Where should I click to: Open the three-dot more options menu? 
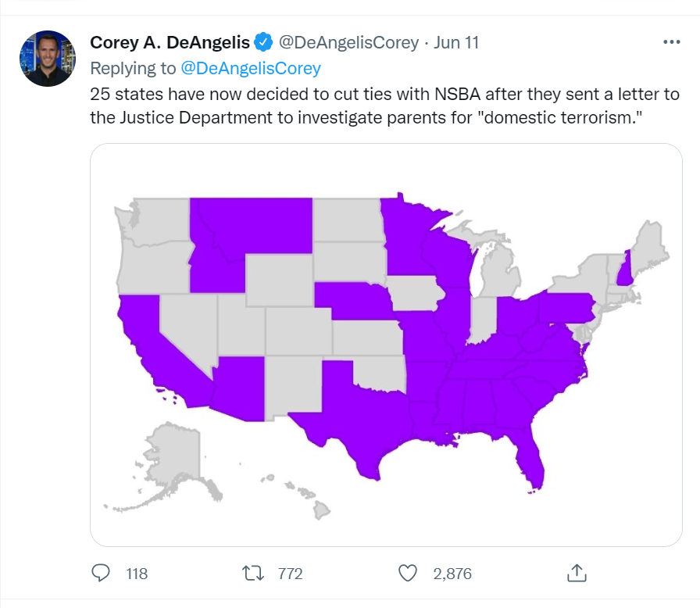pyautogui.click(x=671, y=42)
